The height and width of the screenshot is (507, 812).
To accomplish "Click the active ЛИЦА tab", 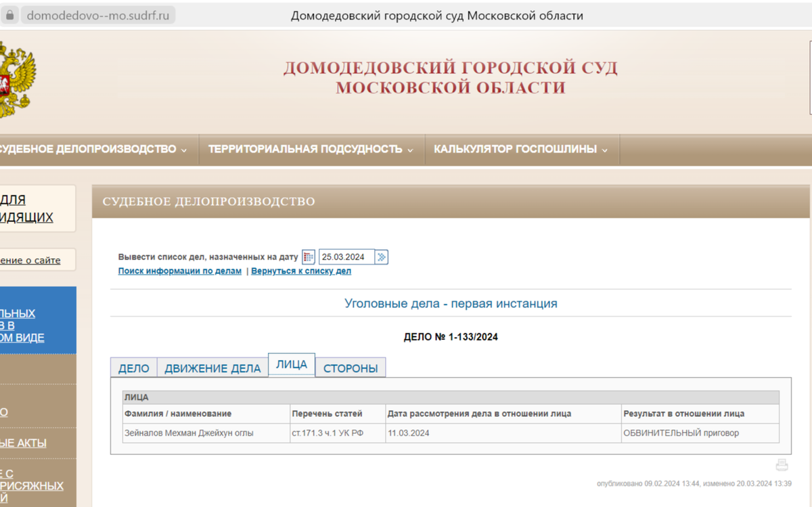I will click(x=292, y=363).
